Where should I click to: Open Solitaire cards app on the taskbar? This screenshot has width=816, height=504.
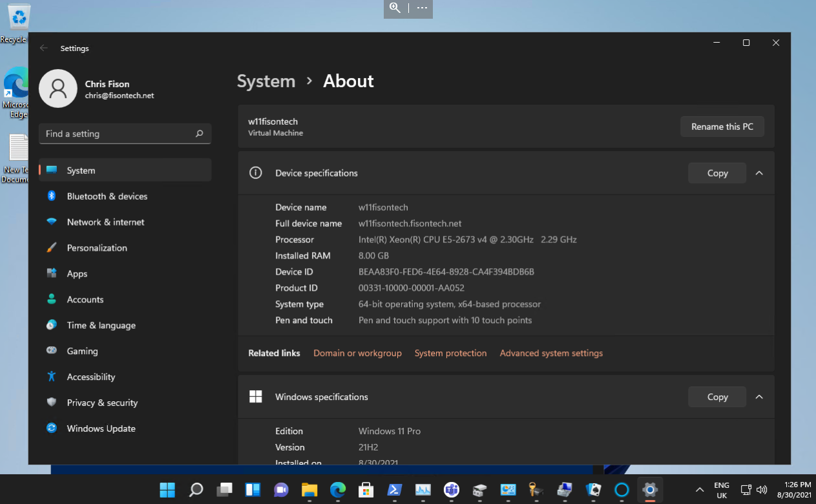[x=593, y=490]
